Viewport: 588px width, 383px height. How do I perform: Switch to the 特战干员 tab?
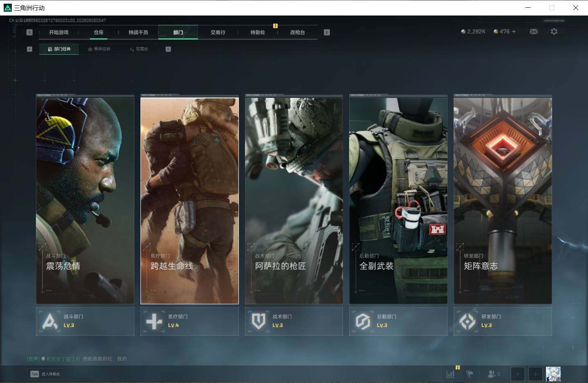pyautogui.click(x=138, y=32)
